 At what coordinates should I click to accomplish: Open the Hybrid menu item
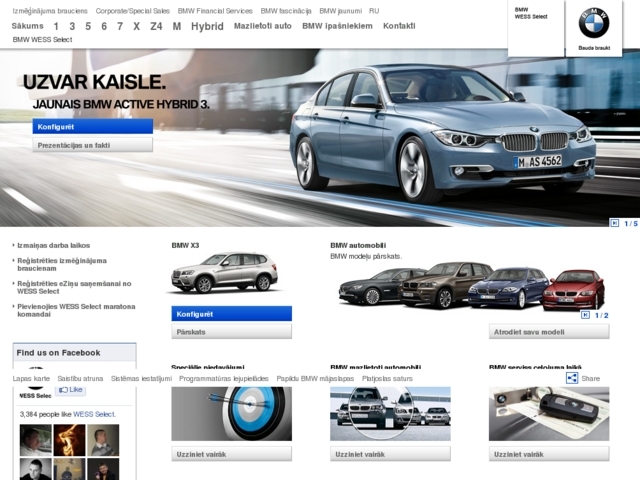pyautogui.click(x=207, y=27)
